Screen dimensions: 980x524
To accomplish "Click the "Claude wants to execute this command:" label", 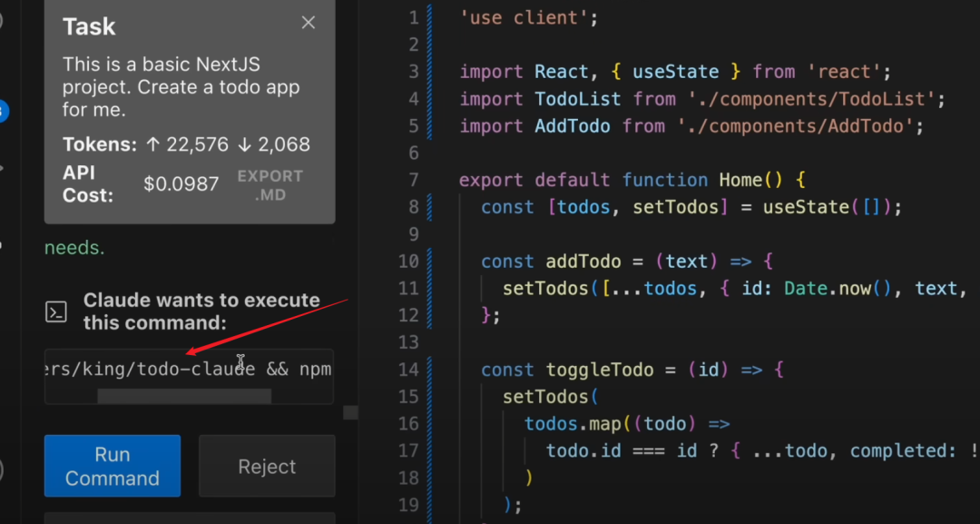I will 201,311.
